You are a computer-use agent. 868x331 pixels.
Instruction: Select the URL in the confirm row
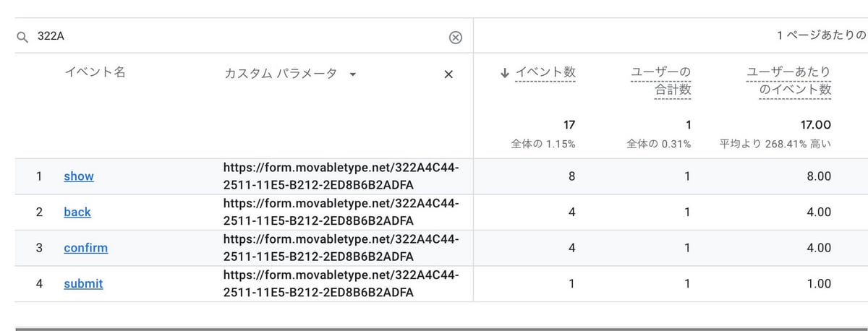[341, 248]
